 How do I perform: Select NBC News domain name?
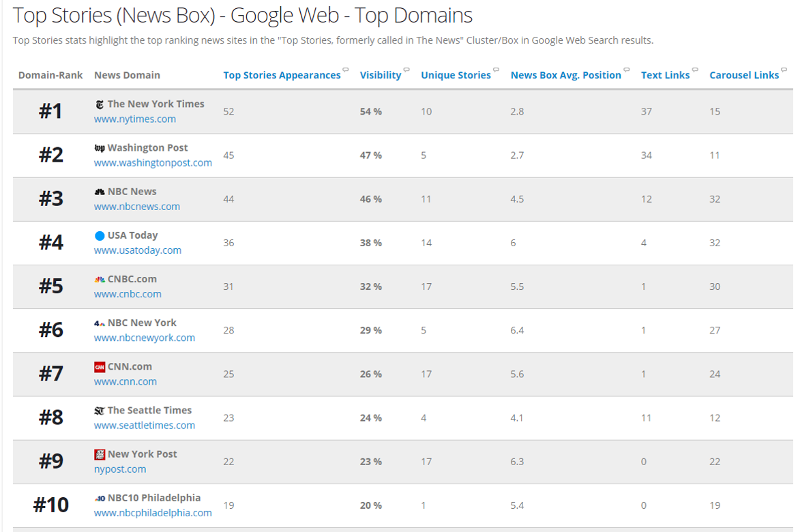pyautogui.click(x=132, y=192)
